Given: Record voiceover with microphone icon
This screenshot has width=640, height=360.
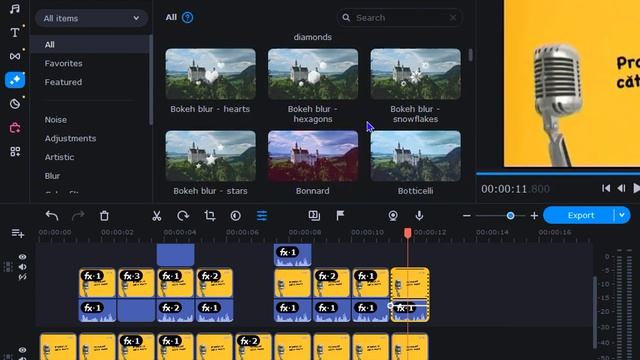Looking at the screenshot, I should click(419, 216).
